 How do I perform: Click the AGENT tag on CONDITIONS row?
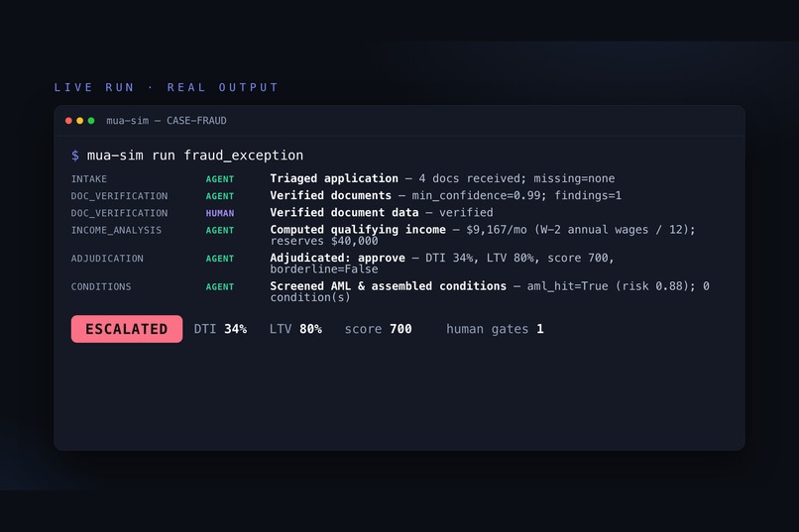(x=220, y=286)
